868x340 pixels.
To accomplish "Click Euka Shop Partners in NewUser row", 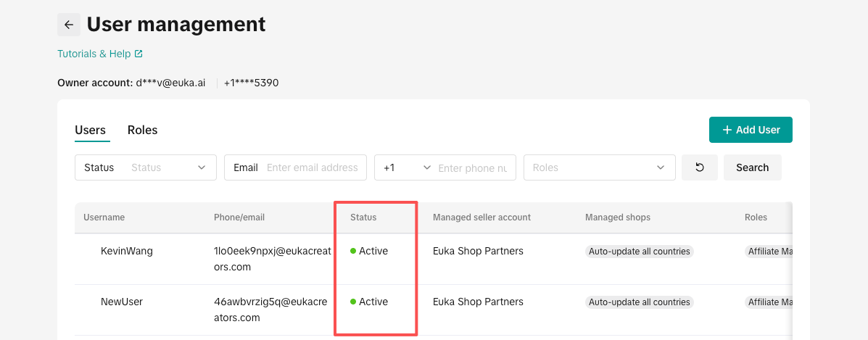I will [x=479, y=302].
